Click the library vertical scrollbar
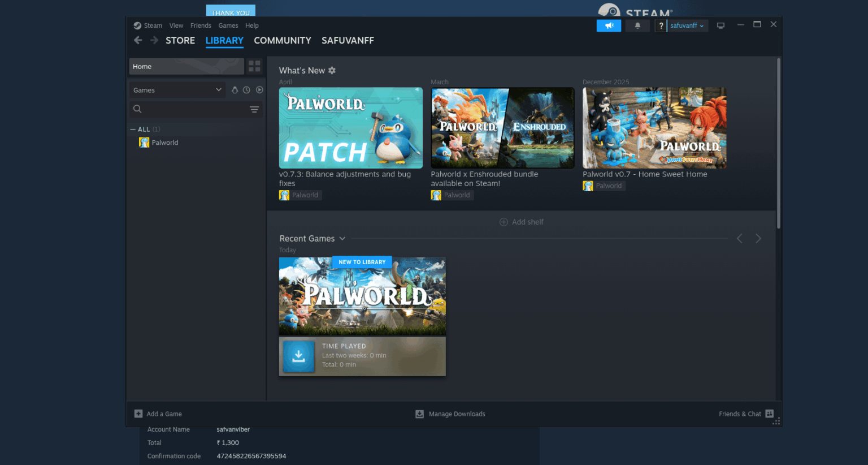The width and height of the screenshot is (868, 465). pos(778,143)
